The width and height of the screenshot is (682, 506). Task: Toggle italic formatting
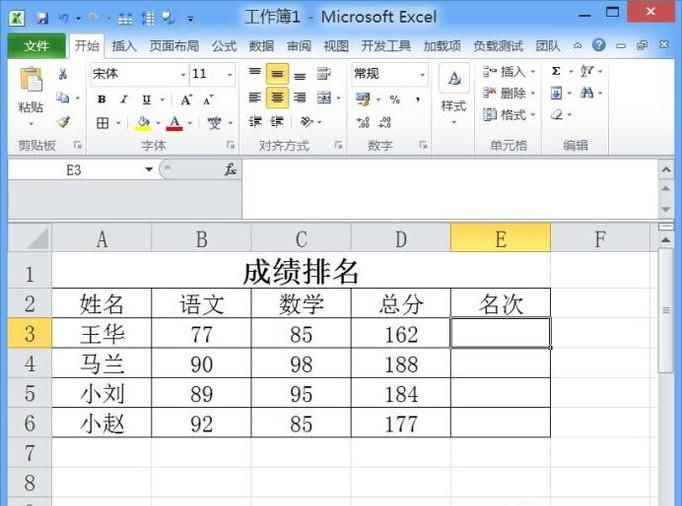(x=124, y=100)
